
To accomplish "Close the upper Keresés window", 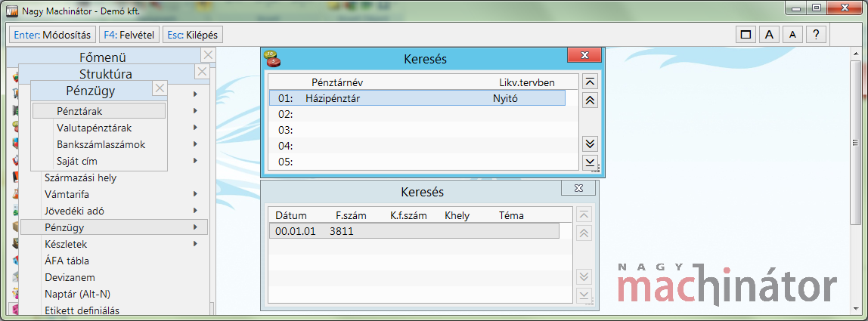I will click(584, 55).
